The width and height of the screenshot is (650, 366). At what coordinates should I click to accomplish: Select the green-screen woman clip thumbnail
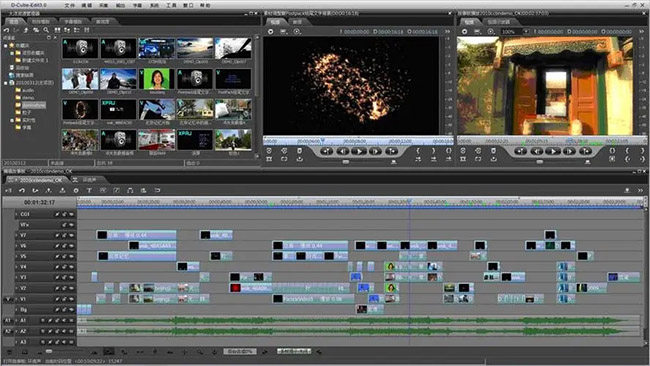(x=157, y=79)
